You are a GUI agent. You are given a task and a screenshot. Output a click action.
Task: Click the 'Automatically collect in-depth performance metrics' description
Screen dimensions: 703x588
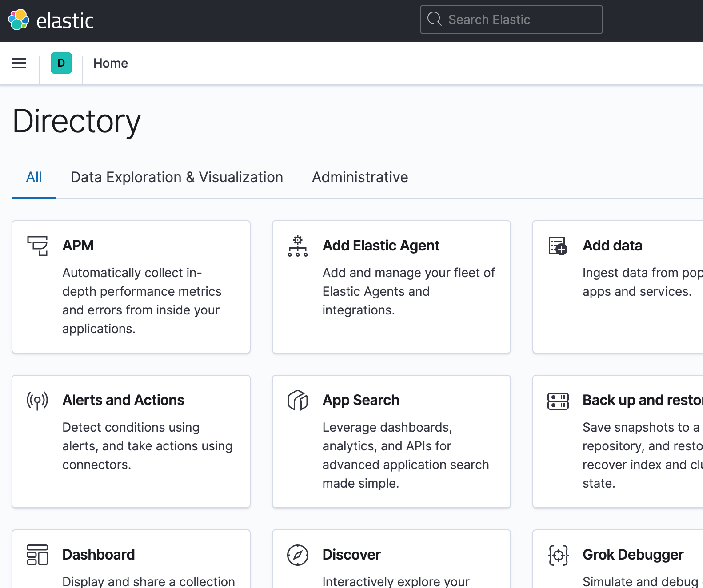coord(142,301)
